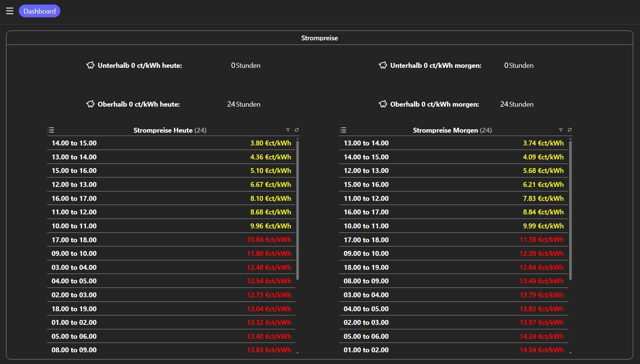The width and height of the screenshot is (640, 364).
Task: Click the Strompreise Heute (24) title
Action: tap(170, 130)
